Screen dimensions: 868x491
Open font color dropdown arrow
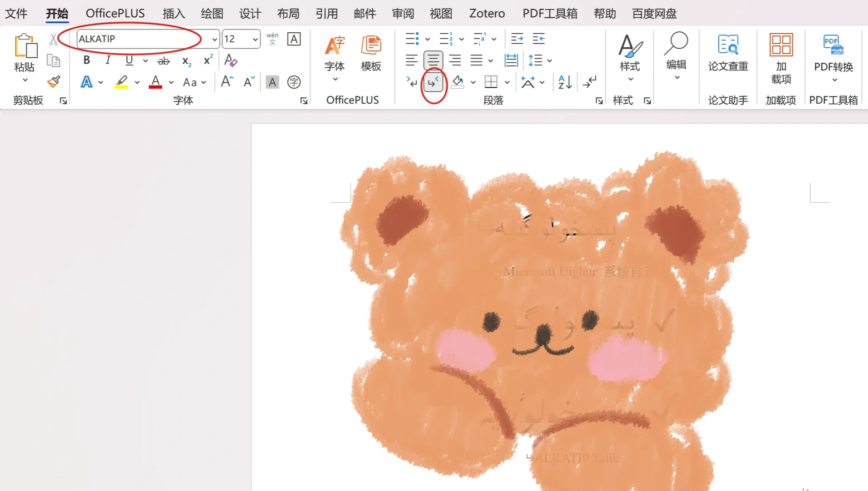pyautogui.click(x=171, y=82)
